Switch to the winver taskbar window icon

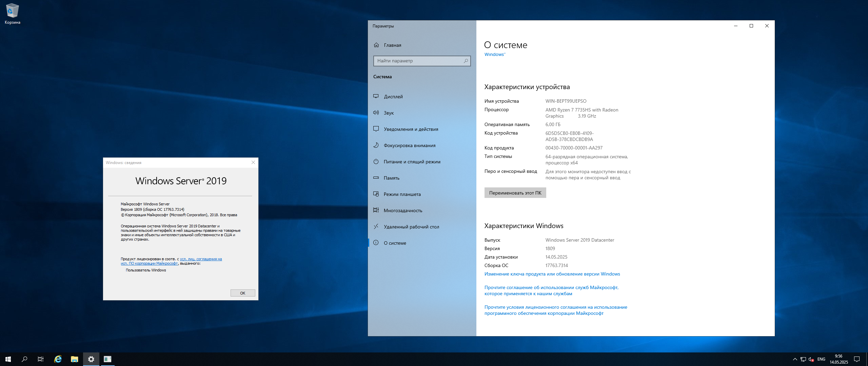tap(107, 359)
